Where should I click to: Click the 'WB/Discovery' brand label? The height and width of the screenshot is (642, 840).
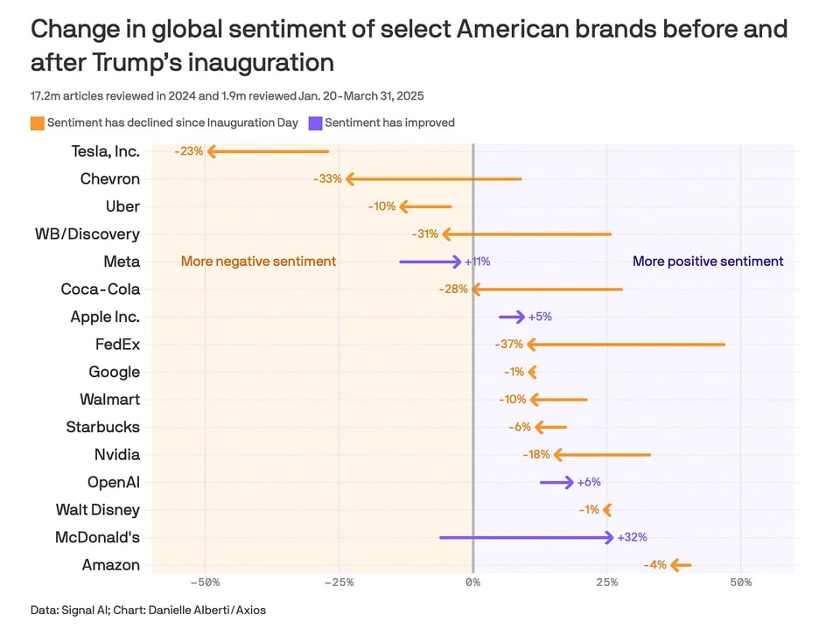pos(87,234)
